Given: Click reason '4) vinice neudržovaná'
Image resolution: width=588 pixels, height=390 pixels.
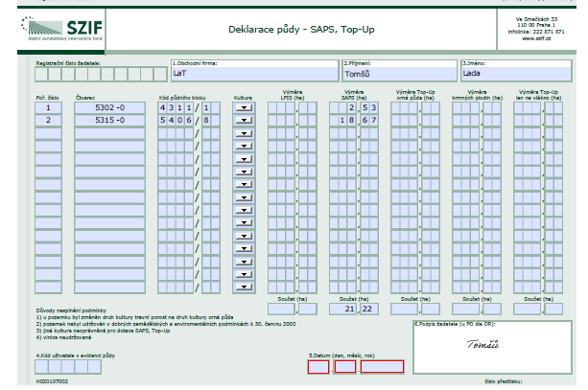Looking at the screenshot, I should tap(63, 337).
